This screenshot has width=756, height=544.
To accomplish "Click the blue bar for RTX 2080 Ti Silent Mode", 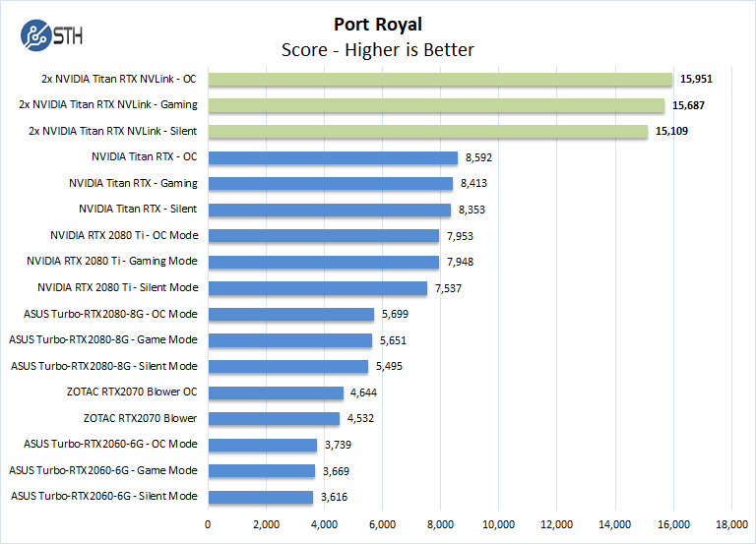I will (x=318, y=288).
